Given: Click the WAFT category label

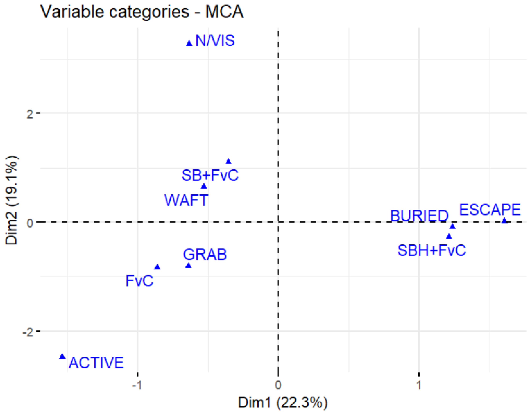Looking at the screenshot, I should point(187,200).
